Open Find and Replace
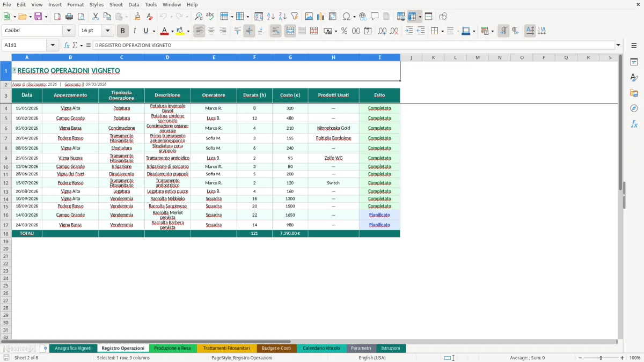This screenshot has width=644, height=362. pyautogui.click(x=199, y=17)
